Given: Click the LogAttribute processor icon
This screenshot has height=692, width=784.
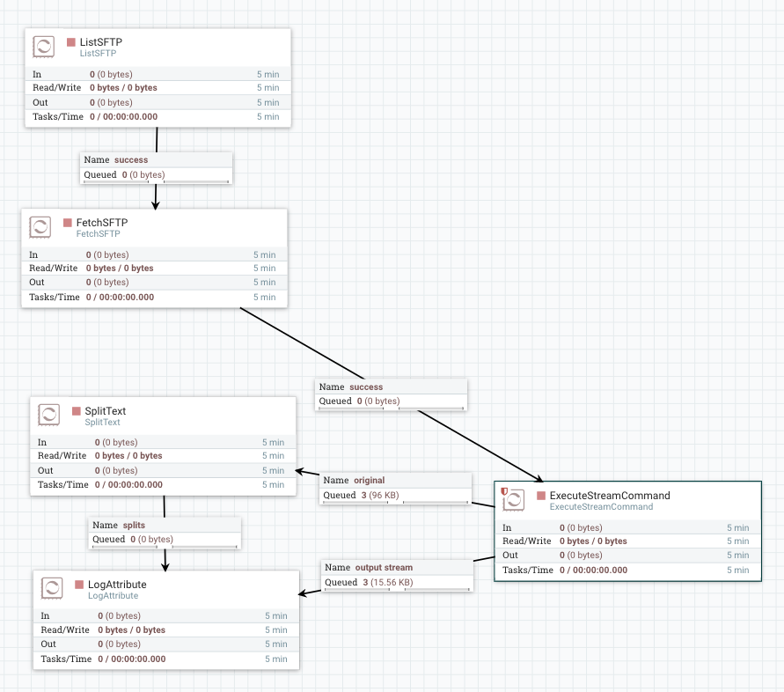Looking at the screenshot, I should tap(51, 588).
